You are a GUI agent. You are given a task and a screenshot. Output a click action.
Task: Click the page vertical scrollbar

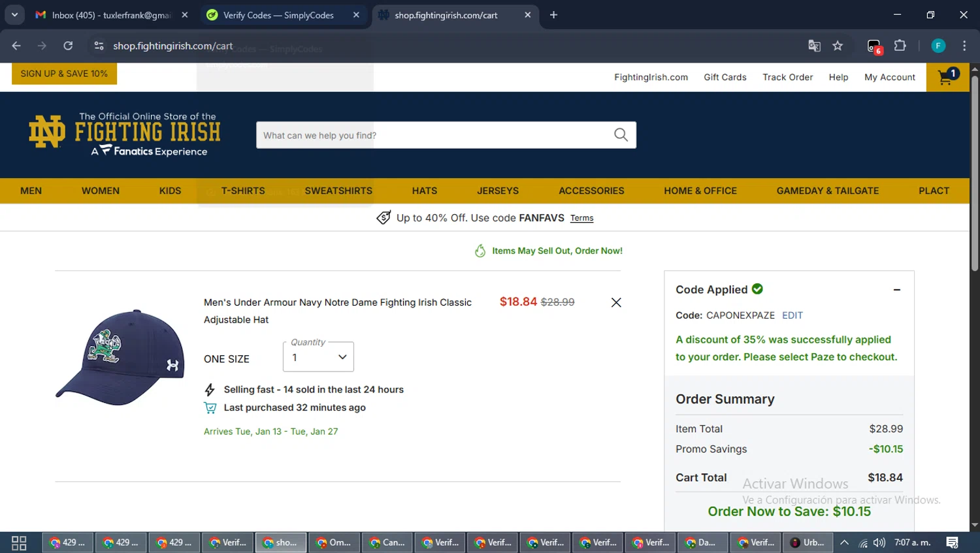coord(975,172)
